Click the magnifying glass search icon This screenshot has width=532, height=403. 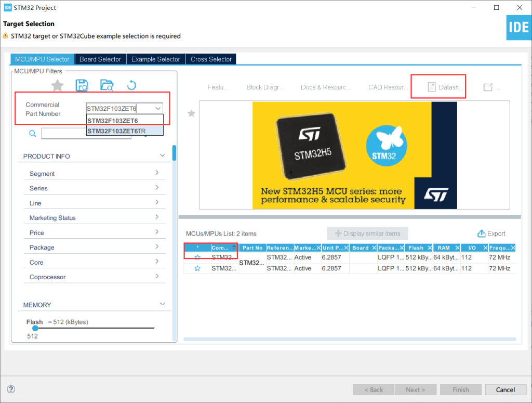coord(32,134)
